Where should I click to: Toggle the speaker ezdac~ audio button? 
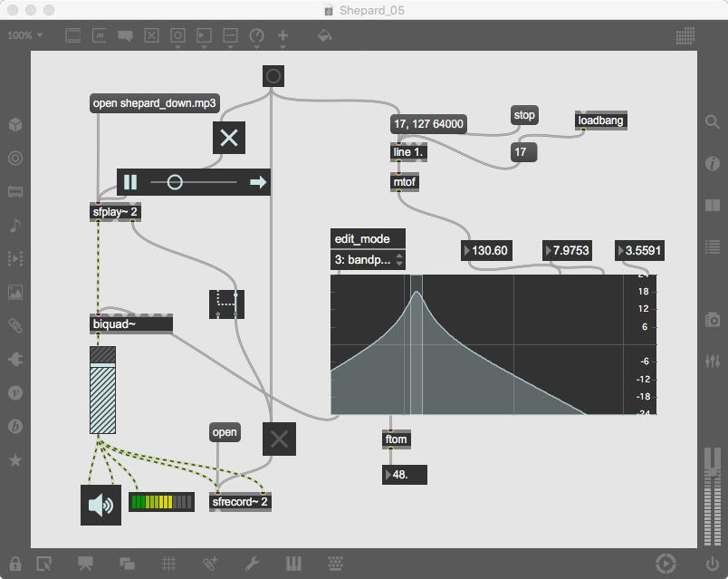(101, 505)
